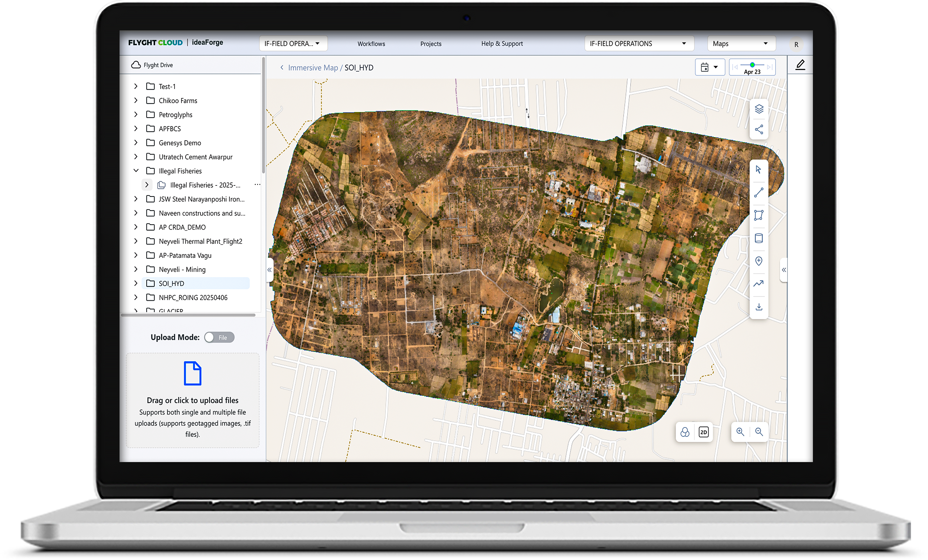The height and width of the screenshot is (560, 928).
Task: Toggle the 2D view button
Action: click(x=703, y=432)
